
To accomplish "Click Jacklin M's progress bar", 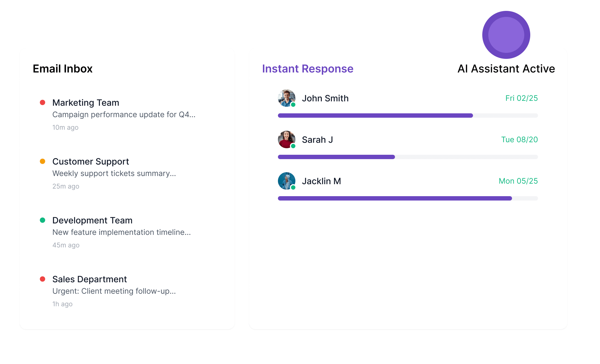I will pyautogui.click(x=408, y=198).
